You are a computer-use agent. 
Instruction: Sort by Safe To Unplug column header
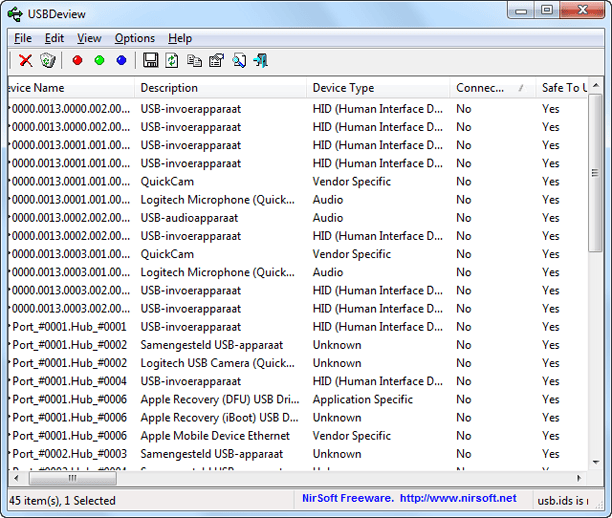point(562,88)
